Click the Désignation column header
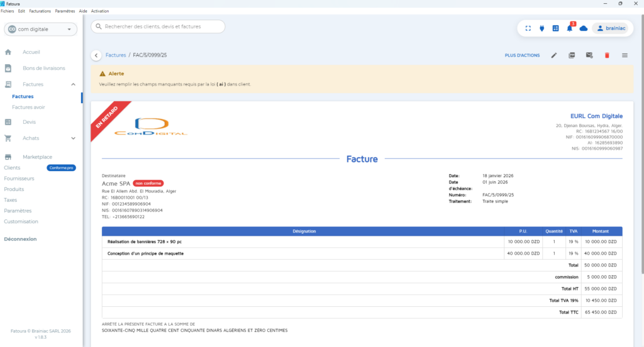This screenshot has height=347, width=644. point(304,231)
